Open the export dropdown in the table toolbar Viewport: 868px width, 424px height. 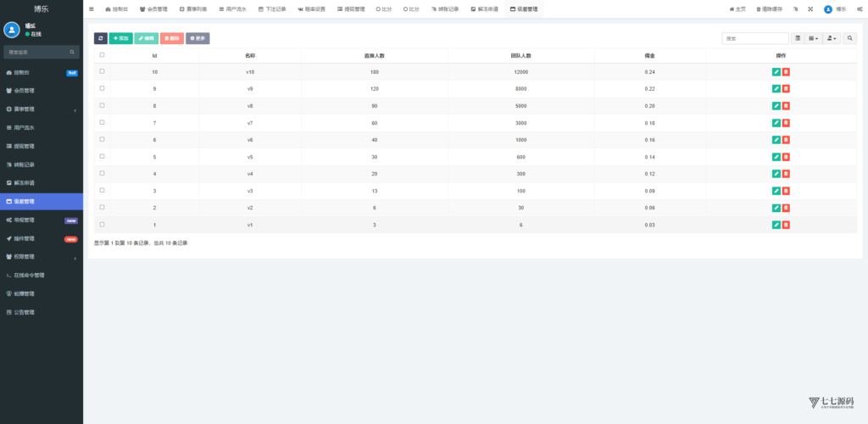click(832, 38)
